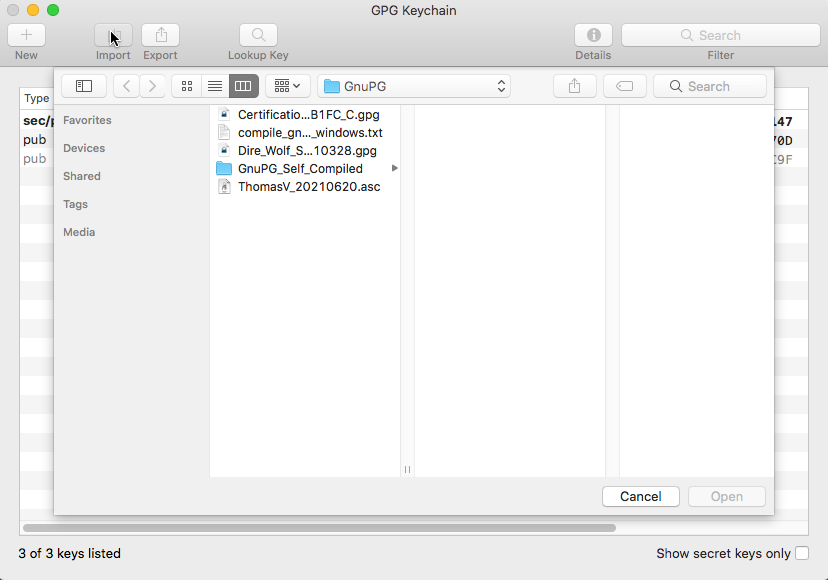Select Shared in sidebar
Image resolution: width=828 pixels, height=580 pixels.
click(82, 176)
